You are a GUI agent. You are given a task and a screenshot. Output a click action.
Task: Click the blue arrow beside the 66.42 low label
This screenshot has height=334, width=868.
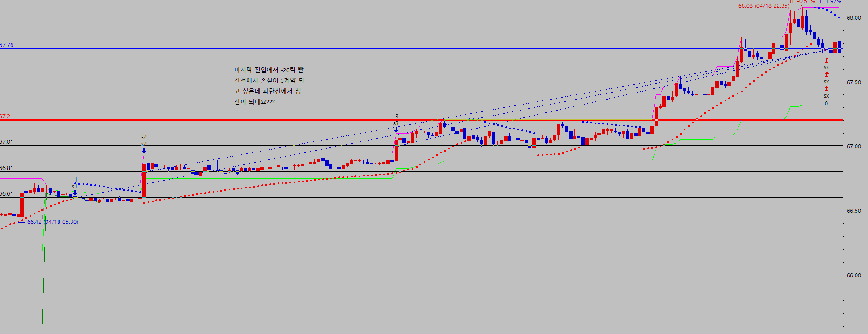[x=21, y=222]
